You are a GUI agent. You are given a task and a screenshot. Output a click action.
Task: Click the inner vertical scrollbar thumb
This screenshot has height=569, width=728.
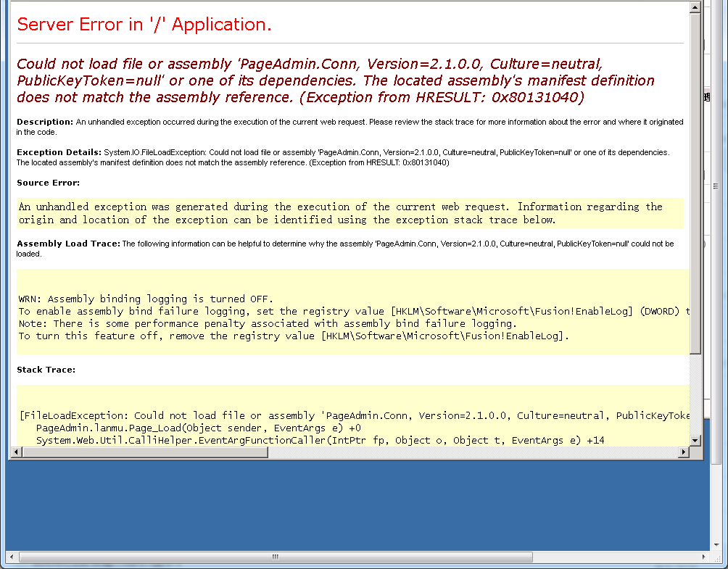click(695, 181)
